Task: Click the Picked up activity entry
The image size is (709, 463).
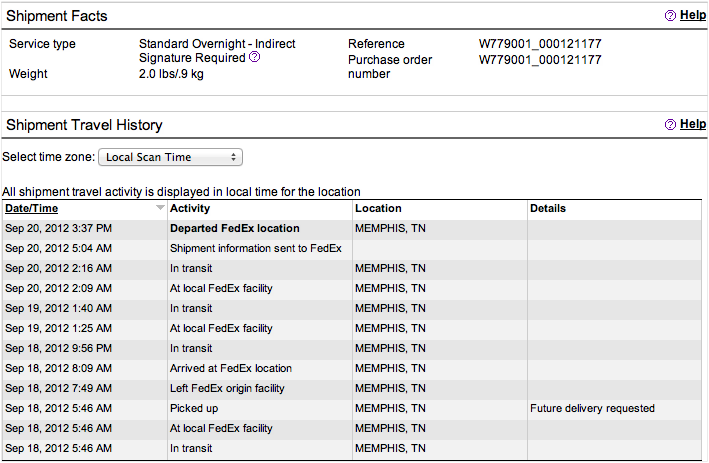Action: coord(194,408)
